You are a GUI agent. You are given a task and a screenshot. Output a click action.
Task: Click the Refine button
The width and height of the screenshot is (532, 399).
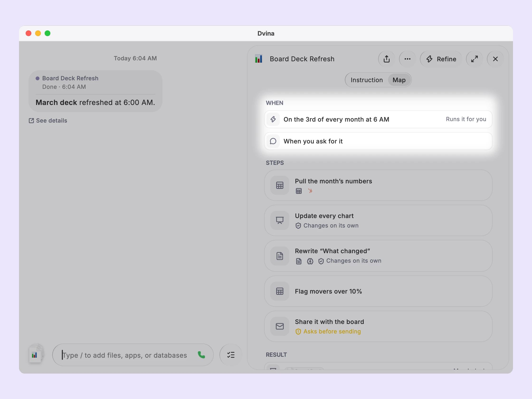click(x=441, y=59)
